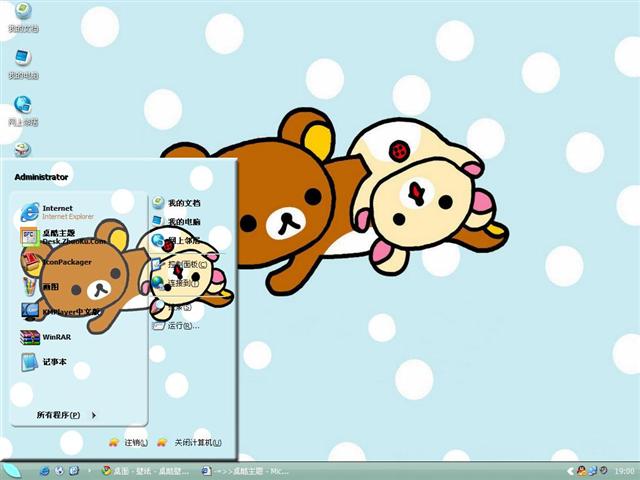Click the Administrator user name

[x=41, y=177]
